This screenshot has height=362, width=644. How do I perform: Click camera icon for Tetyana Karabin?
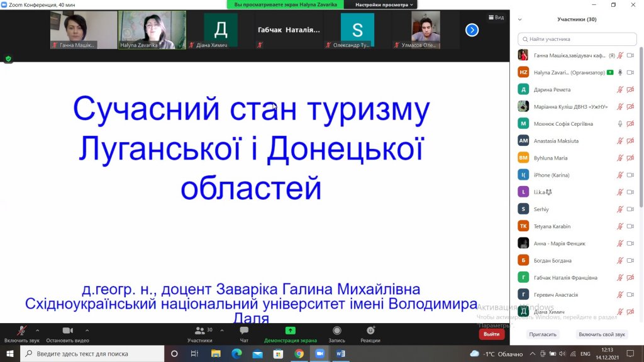click(x=630, y=226)
